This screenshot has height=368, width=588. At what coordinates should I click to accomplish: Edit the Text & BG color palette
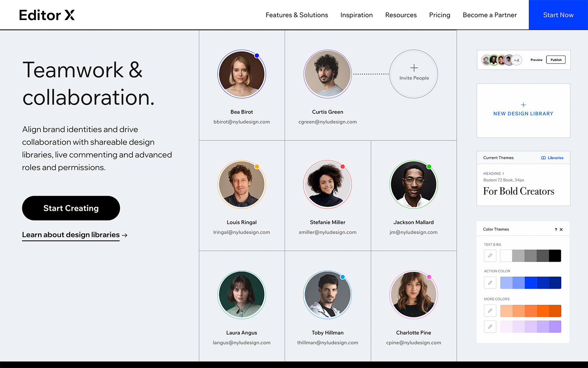tap(490, 256)
